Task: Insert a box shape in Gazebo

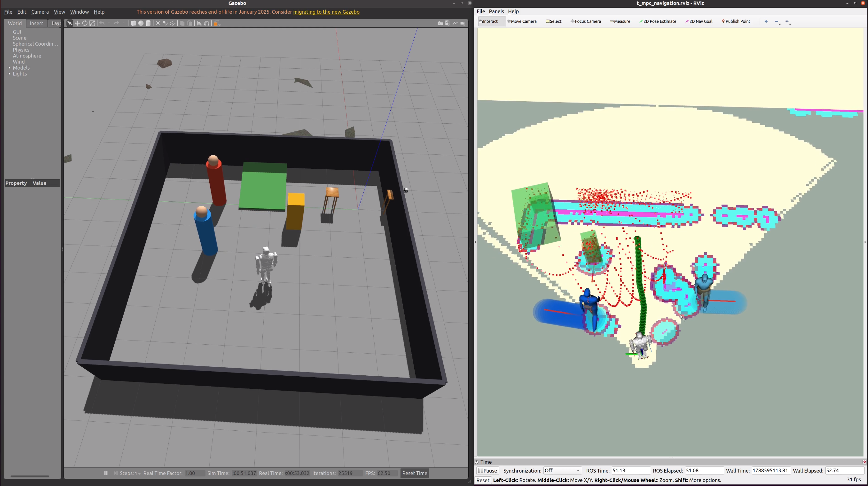Action: (134, 23)
